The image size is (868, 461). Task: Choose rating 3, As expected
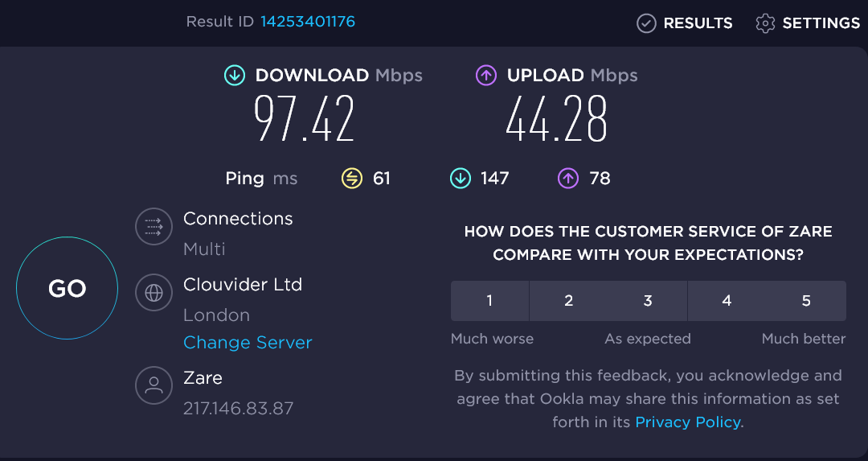(648, 301)
